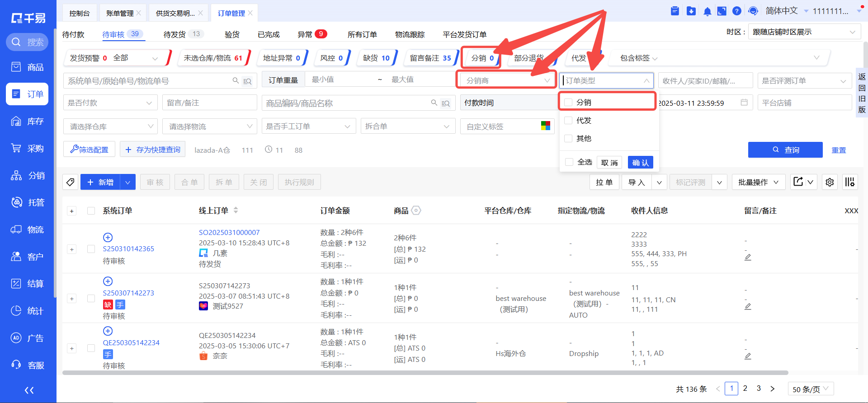Click the 查询 search button
The width and height of the screenshot is (868, 403).
[x=785, y=150]
